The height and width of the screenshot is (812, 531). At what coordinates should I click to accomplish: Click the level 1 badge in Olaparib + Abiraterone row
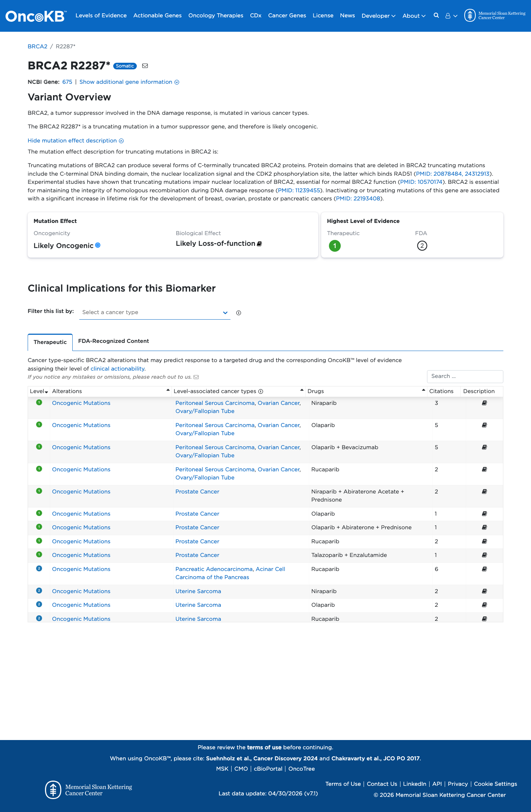coord(39,527)
